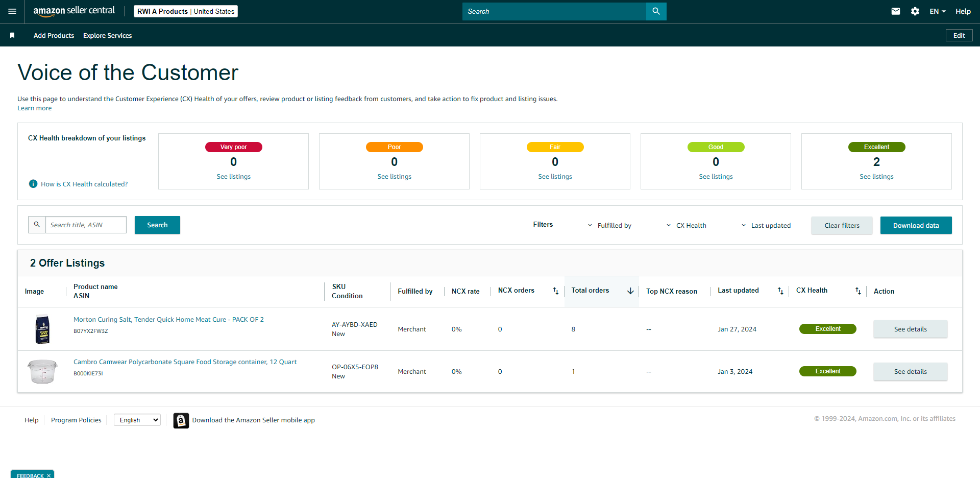Image resolution: width=980 pixels, height=478 pixels.
Task: Click Download the Amazon Seller mobile app link
Action: (253, 420)
